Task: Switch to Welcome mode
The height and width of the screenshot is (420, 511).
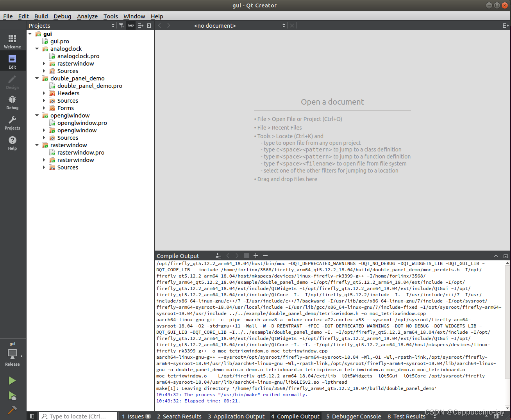Action: coord(13,41)
